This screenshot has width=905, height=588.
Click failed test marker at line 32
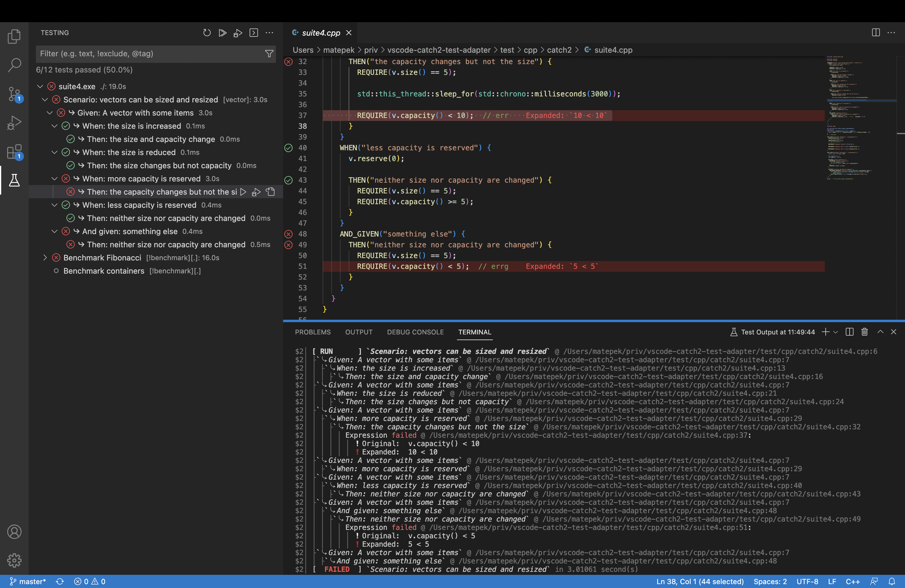tap(288, 62)
